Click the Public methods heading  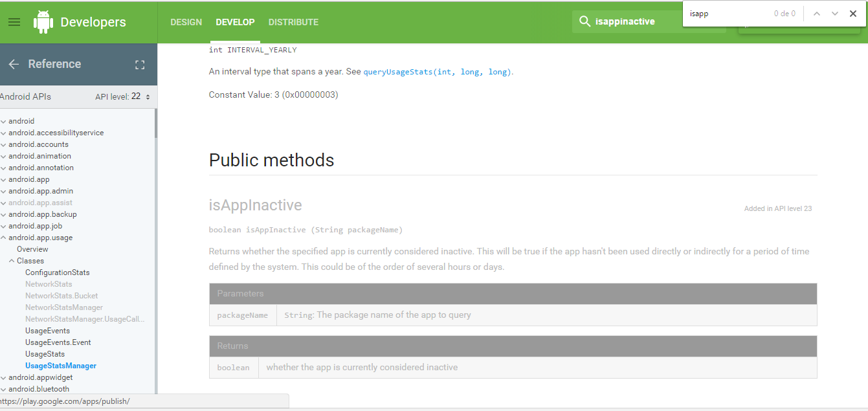[271, 161]
